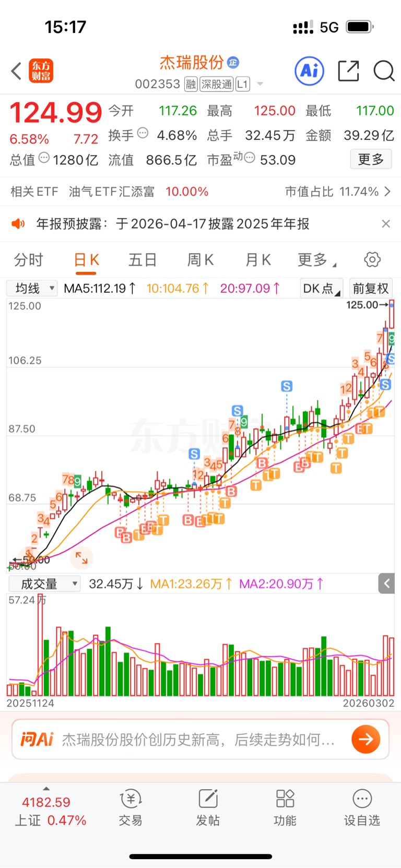Tap the 20260302 end date label
The width and height of the screenshot is (401, 868).
(x=369, y=703)
